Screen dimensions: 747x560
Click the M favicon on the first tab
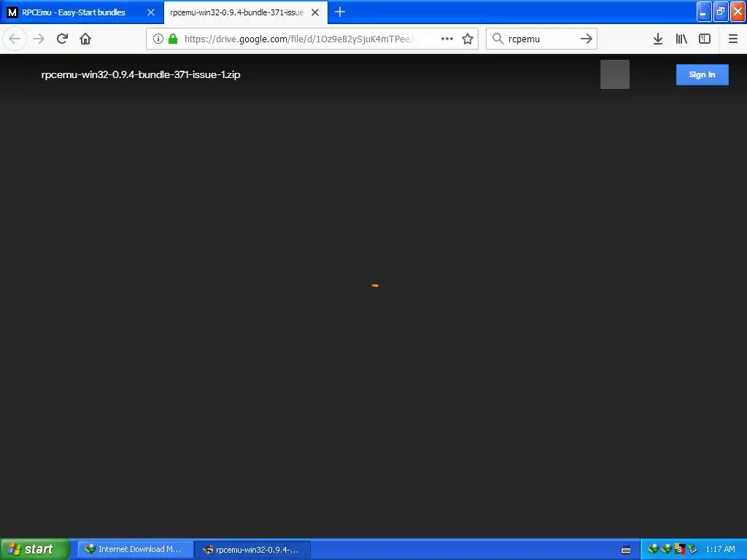[x=12, y=12]
